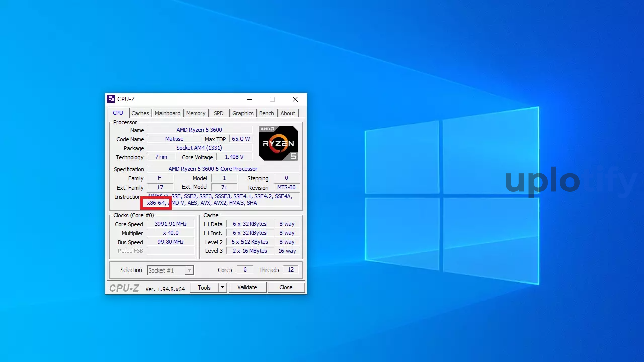Image resolution: width=644 pixels, height=362 pixels.
Task: Switch to the Caches tab
Action: [x=140, y=113]
